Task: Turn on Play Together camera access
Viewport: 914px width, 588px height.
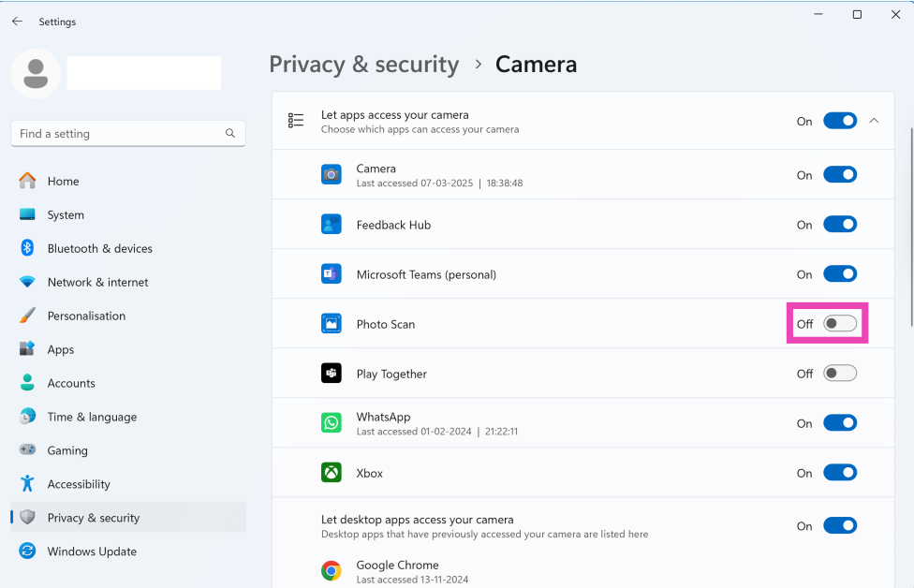Action: (x=839, y=374)
